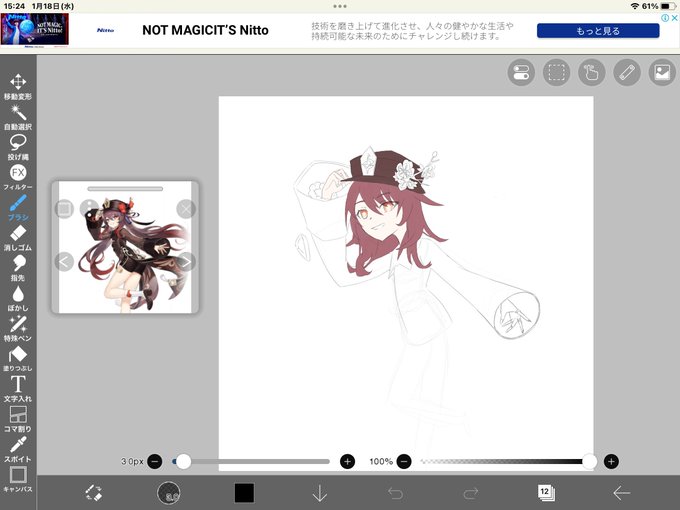Tap the three-dot multitasking menu at top
680x510 pixels.
click(x=340, y=6)
